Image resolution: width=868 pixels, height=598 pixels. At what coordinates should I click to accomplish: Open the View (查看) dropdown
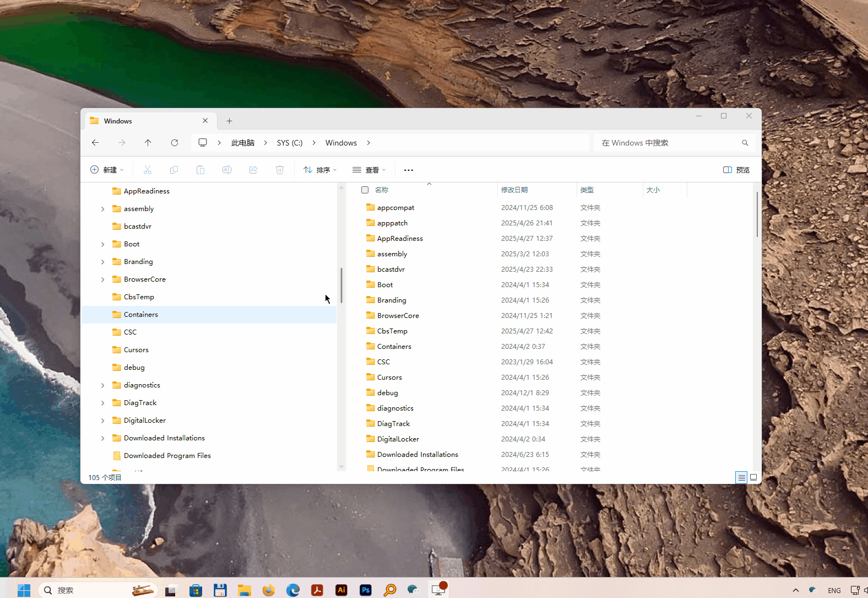click(369, 170)
